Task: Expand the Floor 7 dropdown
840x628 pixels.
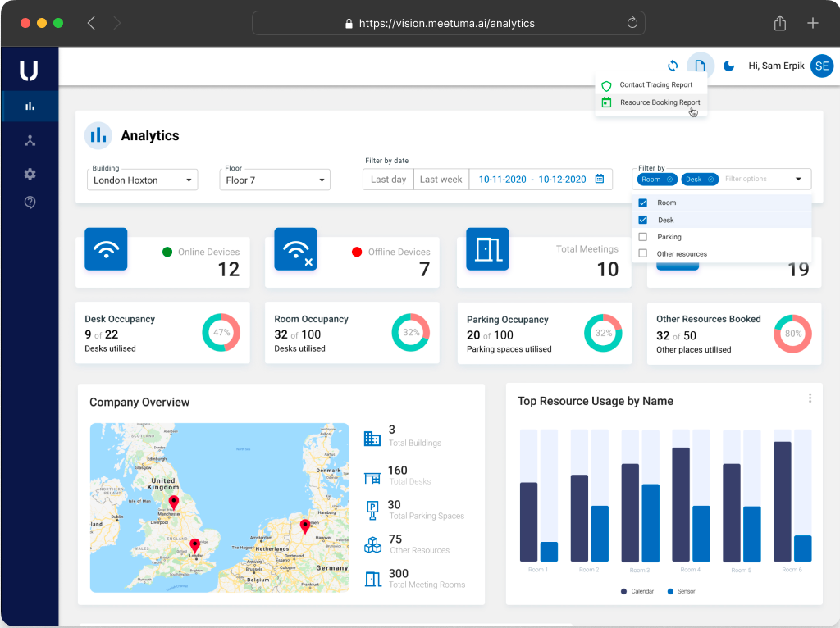Action: 275,180
